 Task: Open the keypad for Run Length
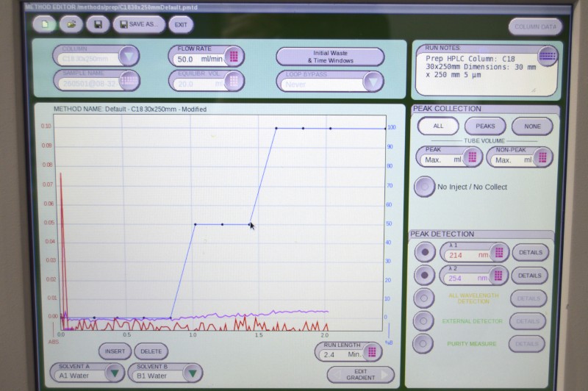372,352
